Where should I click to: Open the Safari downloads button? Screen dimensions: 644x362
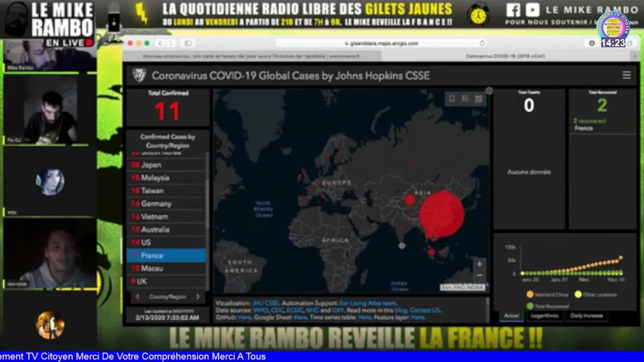(x=592, y=43)
